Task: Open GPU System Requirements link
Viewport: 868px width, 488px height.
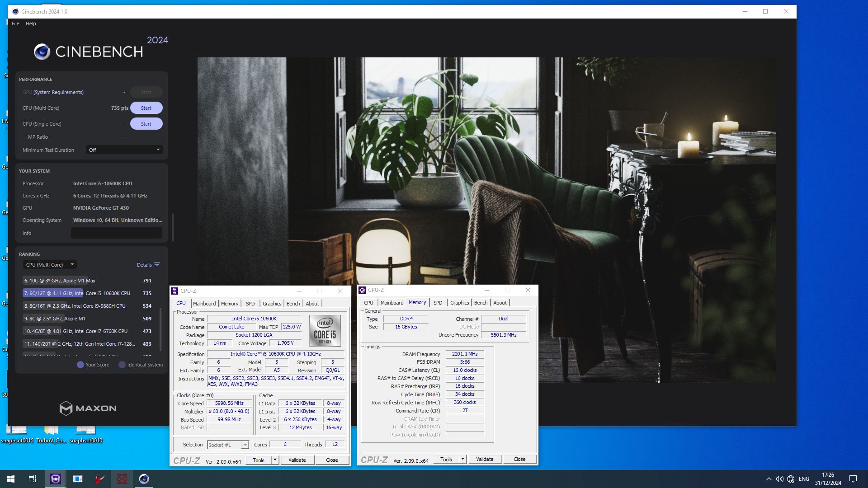Action: [58, 92]
